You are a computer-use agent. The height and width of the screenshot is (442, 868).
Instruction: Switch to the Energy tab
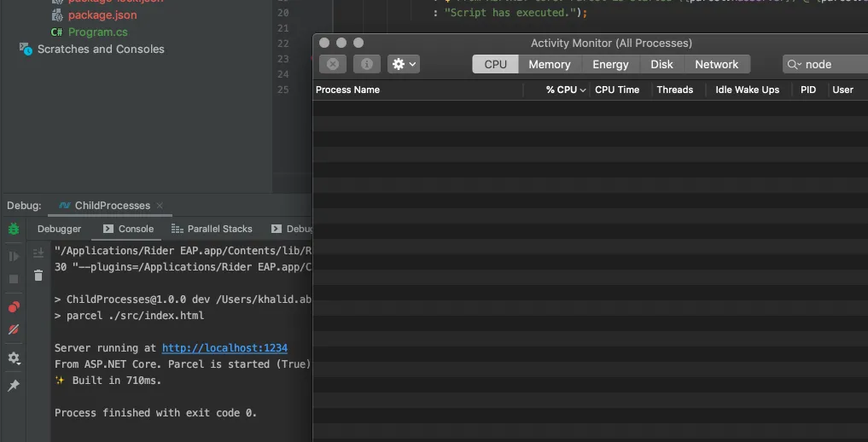pyautogui.click(x=610, y=64)
